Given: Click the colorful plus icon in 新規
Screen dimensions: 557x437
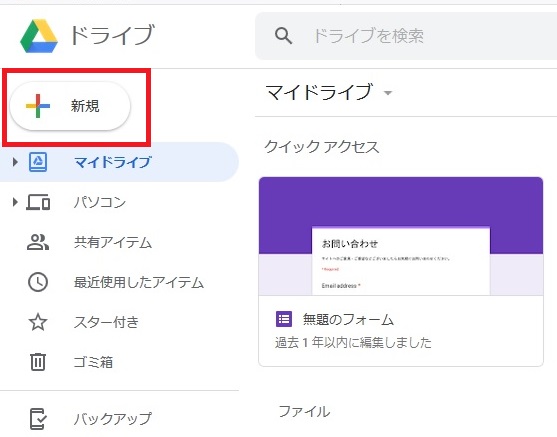Looking at the screenshot, I should tap(38, 106).
